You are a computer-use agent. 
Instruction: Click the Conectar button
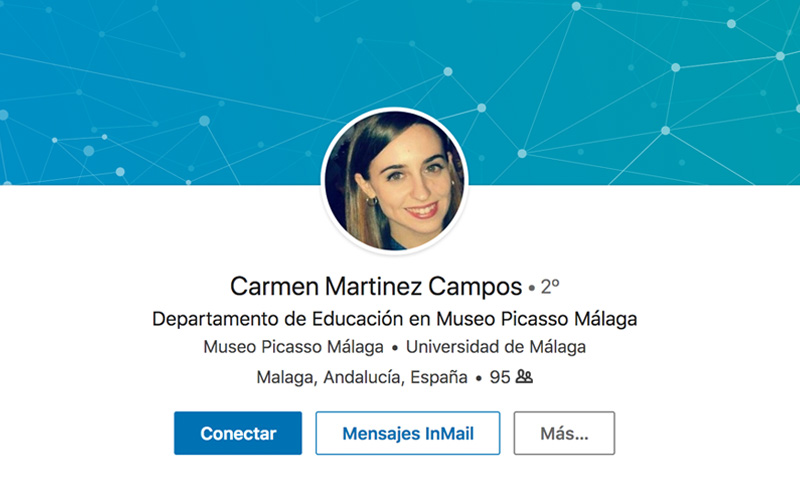[x=238, y=433]
